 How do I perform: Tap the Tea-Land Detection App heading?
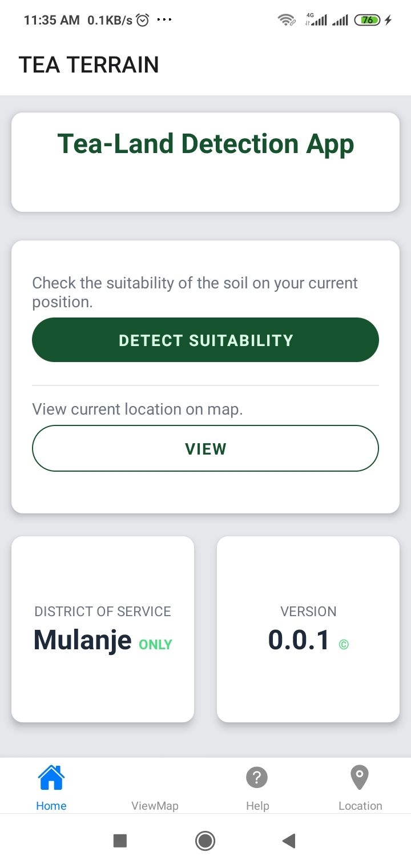[x=205, y=144]
